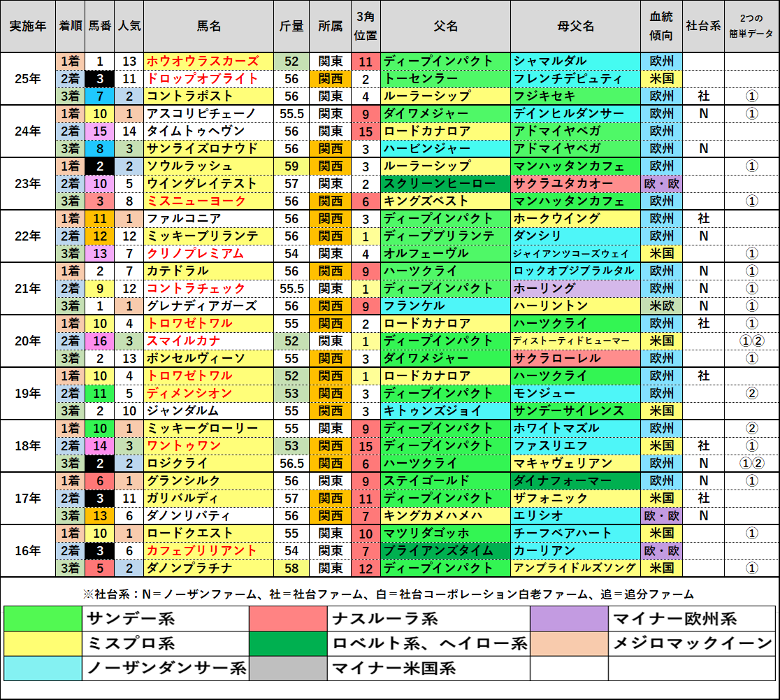Screen dimensions: 780x700
Task: Click the 22年 year cell
Action: tap(28, 236)
